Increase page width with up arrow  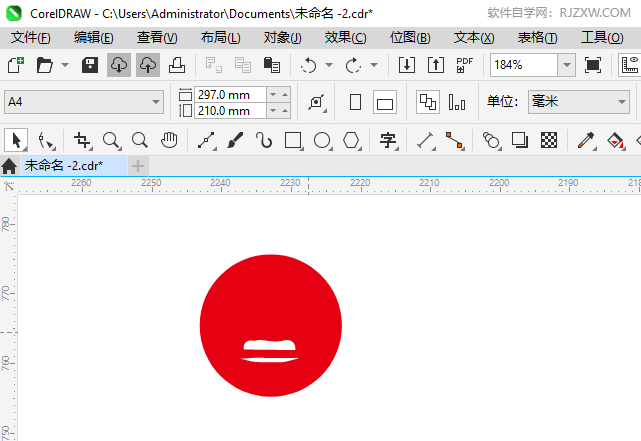(285, 94)
